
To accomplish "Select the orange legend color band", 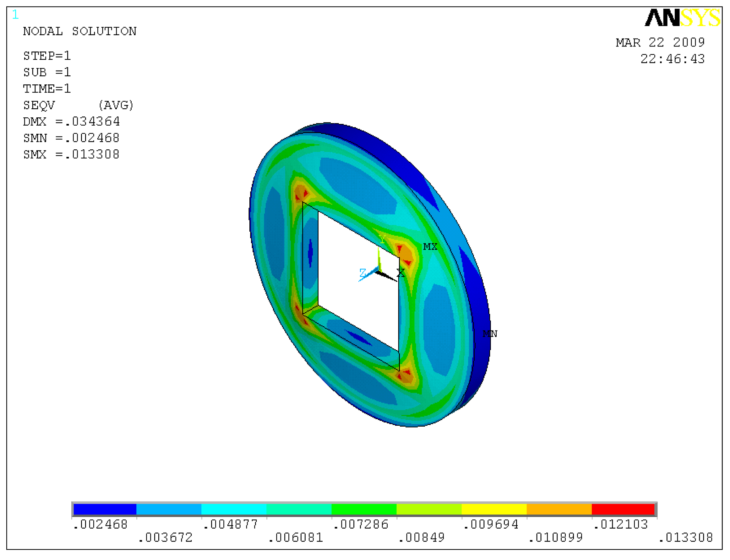I will pos(559,509).
